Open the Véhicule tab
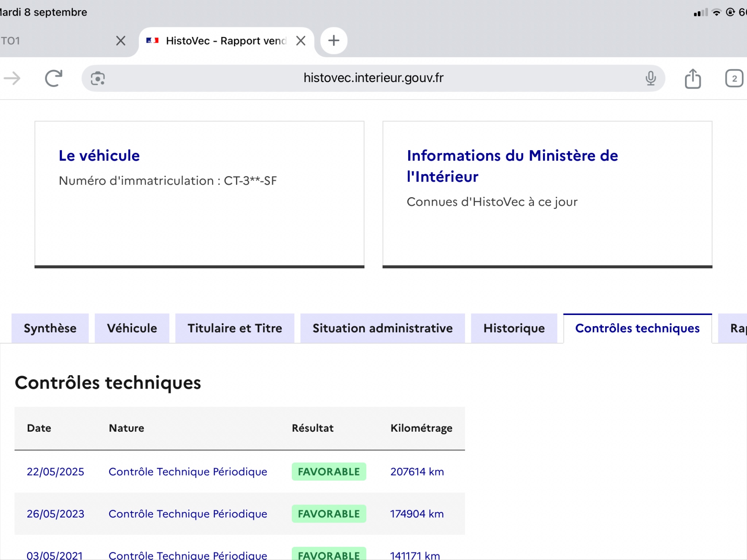Image resolution: width=747 pixels, height=560 pixels. [132, 328]
